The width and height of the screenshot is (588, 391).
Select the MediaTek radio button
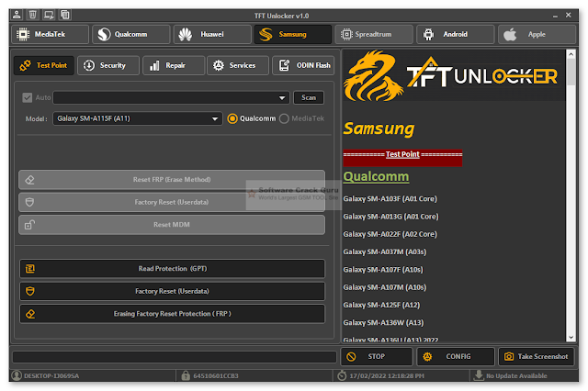[284, 118]
